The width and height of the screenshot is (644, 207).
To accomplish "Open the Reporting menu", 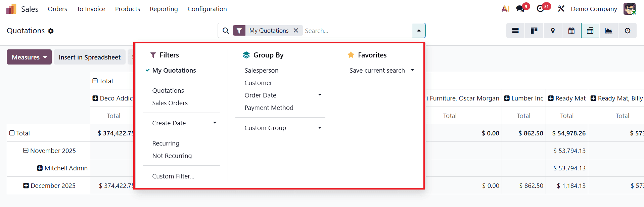I will pos(164,9).
